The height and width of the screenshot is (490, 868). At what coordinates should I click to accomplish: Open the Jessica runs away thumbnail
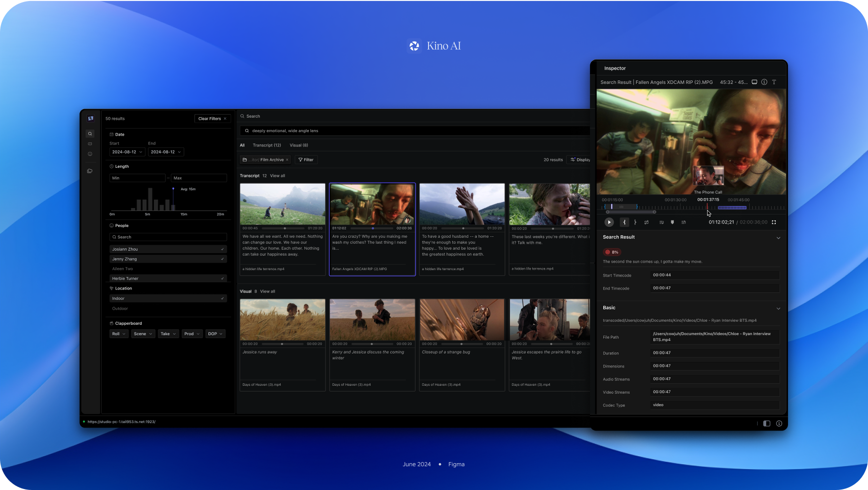(283, 320)
